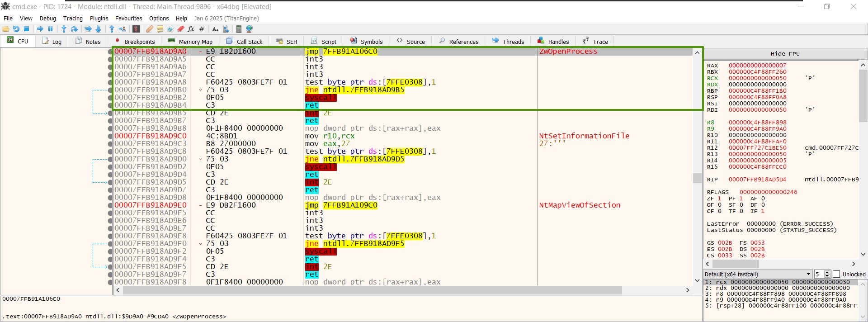Open the Source tab
Viewport: 868px width, 322px height.
pos(410,42)
